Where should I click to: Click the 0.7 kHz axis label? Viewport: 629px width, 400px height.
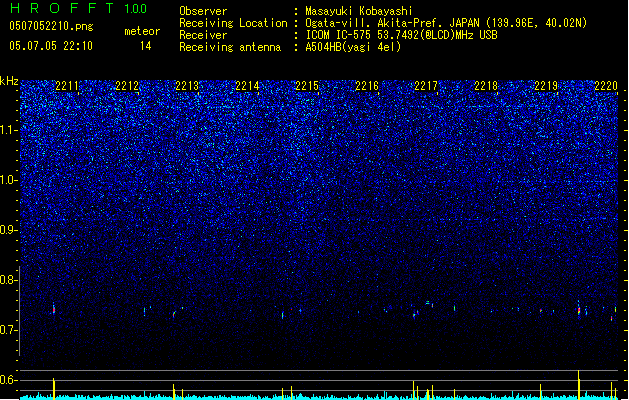9,330
